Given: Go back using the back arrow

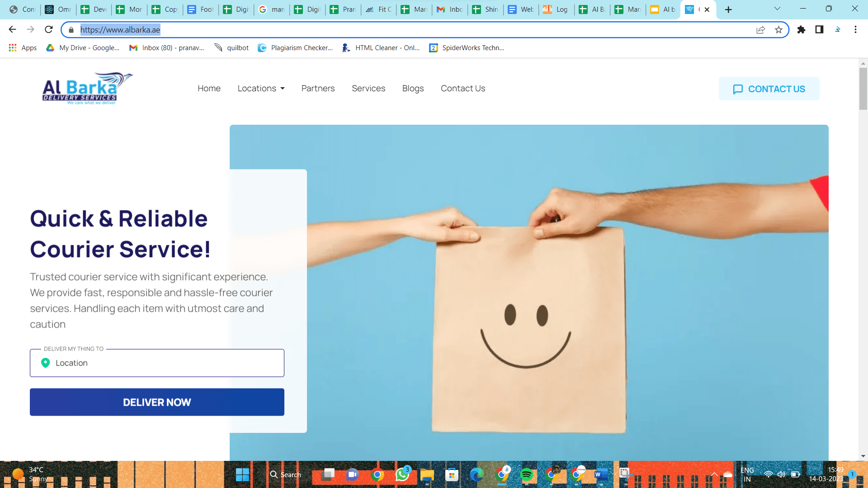Looking at the screenshot, I should (x=12, y=30).
